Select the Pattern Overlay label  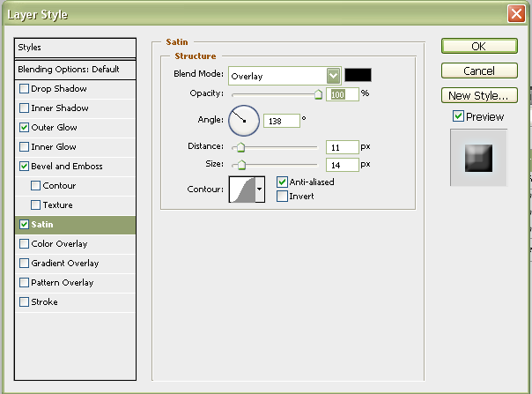coord(62,283)
